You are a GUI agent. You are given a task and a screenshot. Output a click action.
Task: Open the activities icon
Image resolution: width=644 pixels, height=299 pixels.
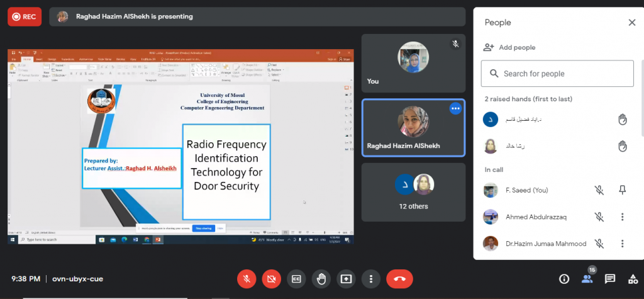point(633,279)
